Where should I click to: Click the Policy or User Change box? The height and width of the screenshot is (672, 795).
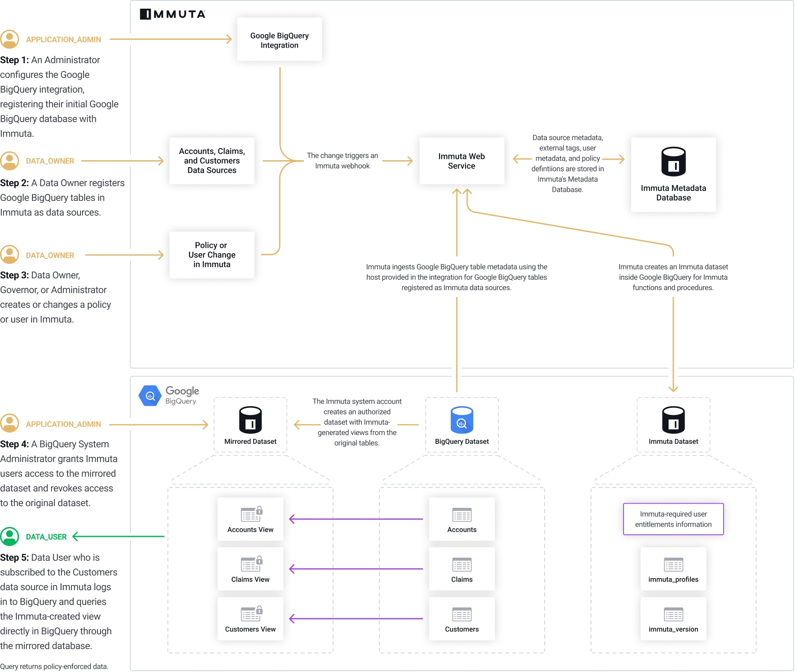pyautogui.click(x=212, y=255)
